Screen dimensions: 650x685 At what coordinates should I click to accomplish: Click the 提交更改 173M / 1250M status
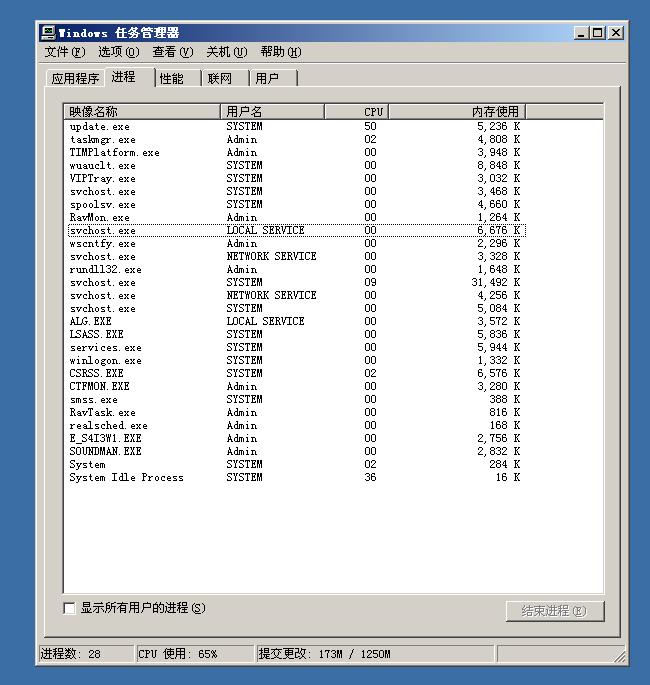[376, 654]
